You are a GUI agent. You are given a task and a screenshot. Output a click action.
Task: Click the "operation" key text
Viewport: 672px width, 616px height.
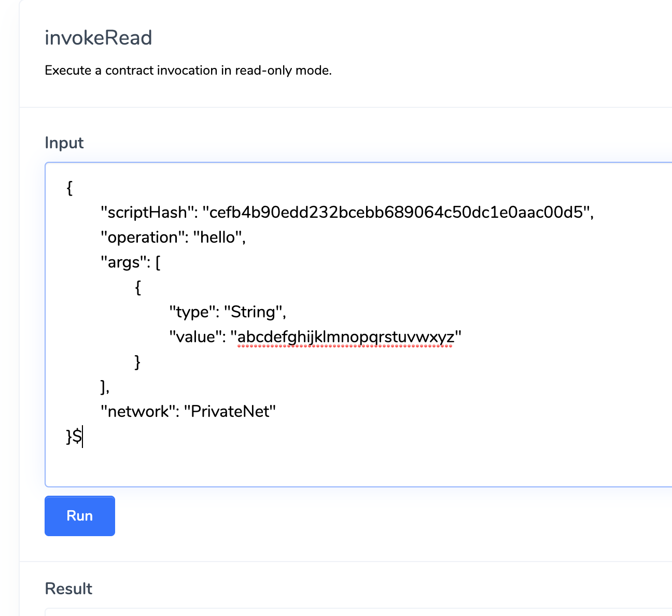(x=139, y=237)
